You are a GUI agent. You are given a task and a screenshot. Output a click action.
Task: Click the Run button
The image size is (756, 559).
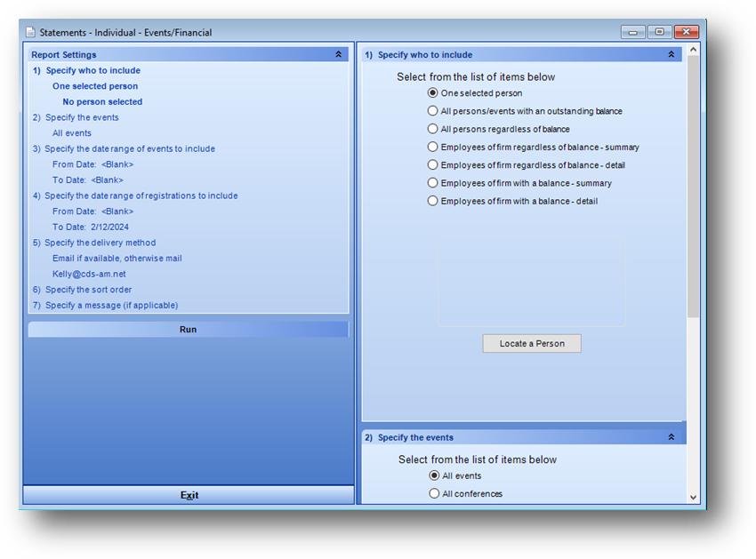[x=188, y=330]
